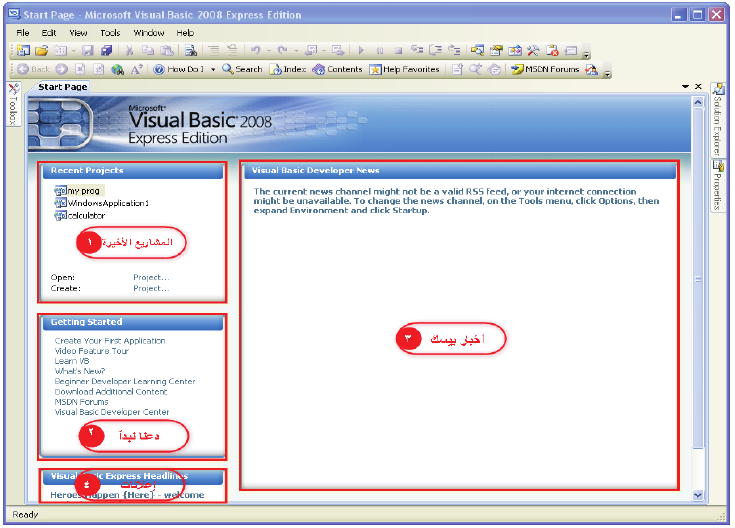Click the Open File folder icon
Image resolution: width=735 pixels, height=528 pixels.
42,50
